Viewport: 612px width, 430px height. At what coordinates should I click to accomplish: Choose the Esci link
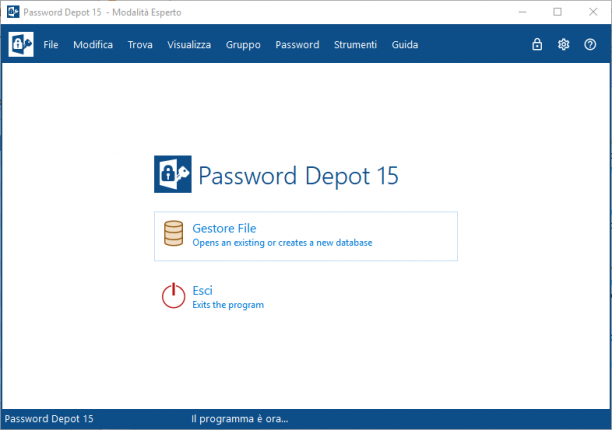click(203, 290)
